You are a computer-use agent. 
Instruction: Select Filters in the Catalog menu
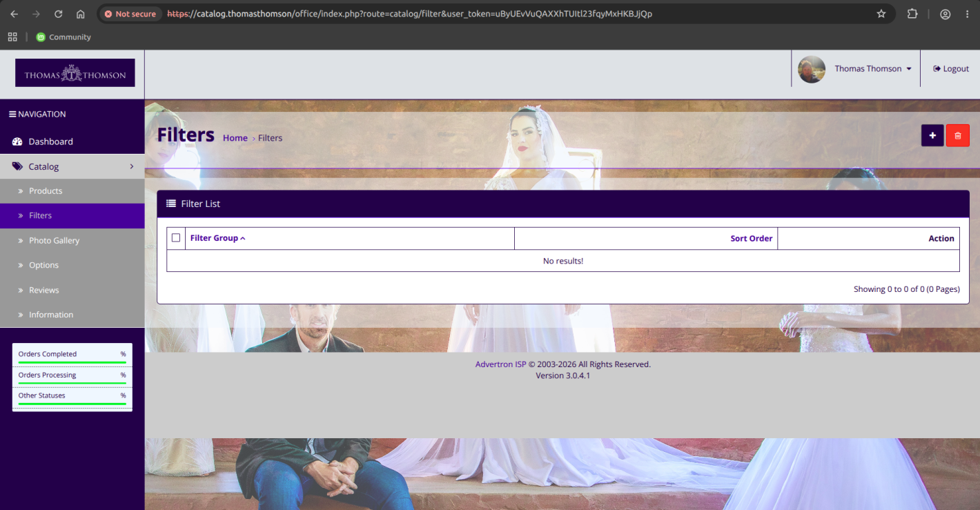[72, 215]
